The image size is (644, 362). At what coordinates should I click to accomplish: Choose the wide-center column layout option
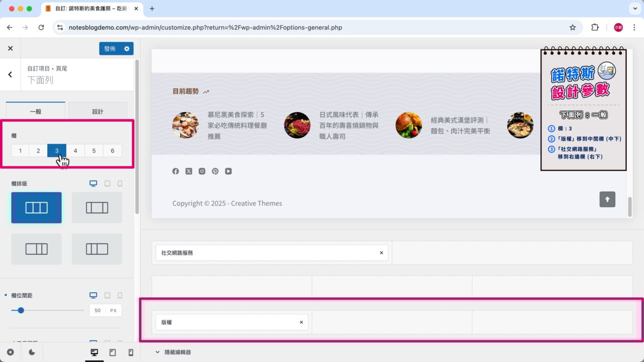tap(97, 207)
